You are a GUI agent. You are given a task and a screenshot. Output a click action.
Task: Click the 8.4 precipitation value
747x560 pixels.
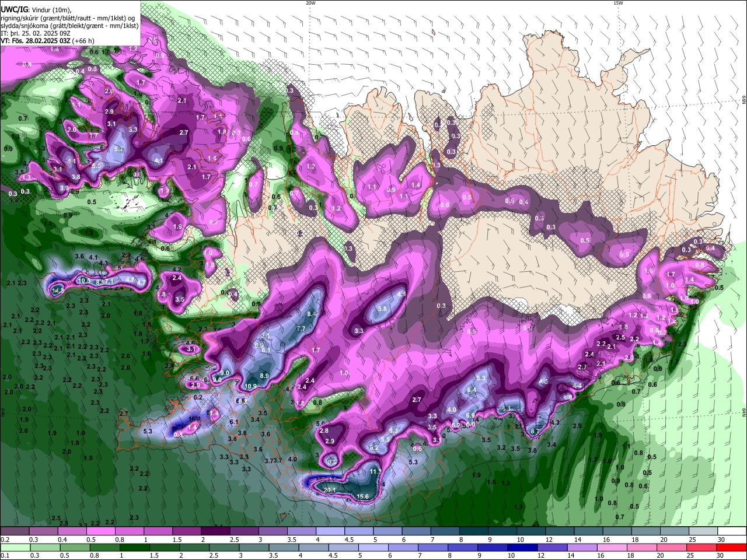click(312, 314)
